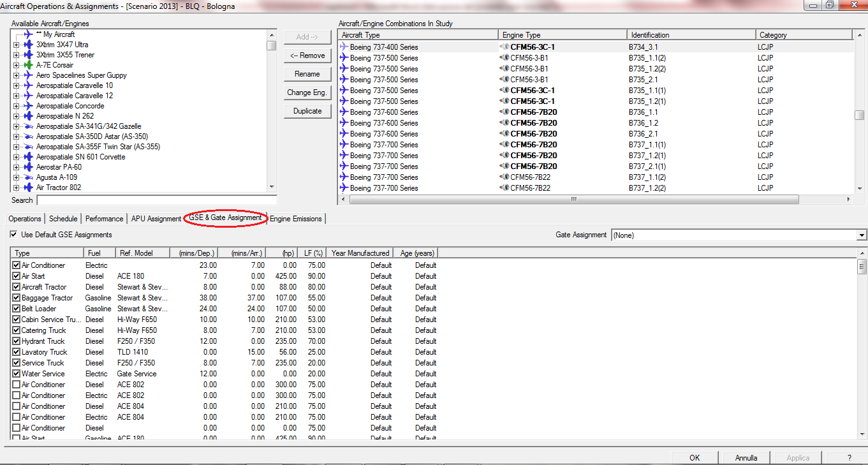Expand the Aerospatiale Caravelle 12 node
This screenshot has height=465, width=868.
[16, 96]
